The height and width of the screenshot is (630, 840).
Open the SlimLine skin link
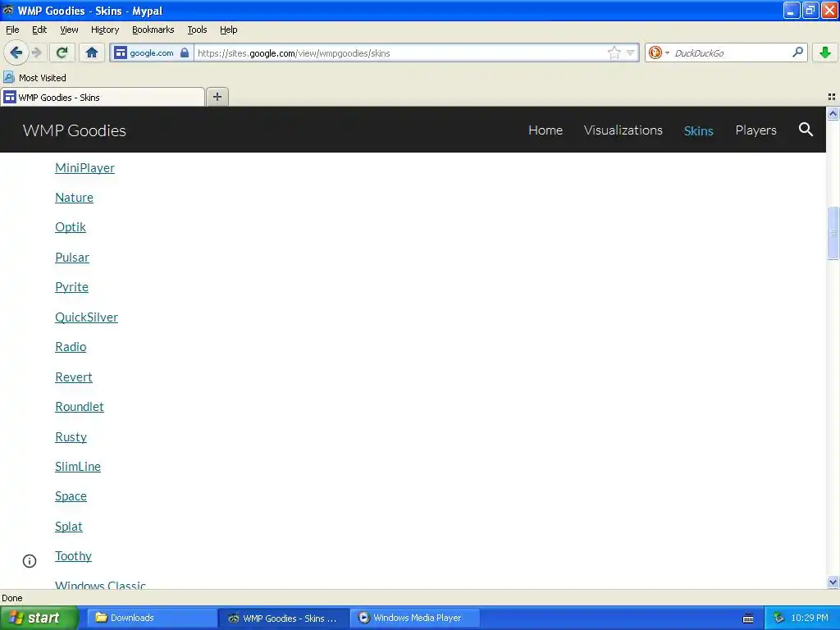pos(78,466)
